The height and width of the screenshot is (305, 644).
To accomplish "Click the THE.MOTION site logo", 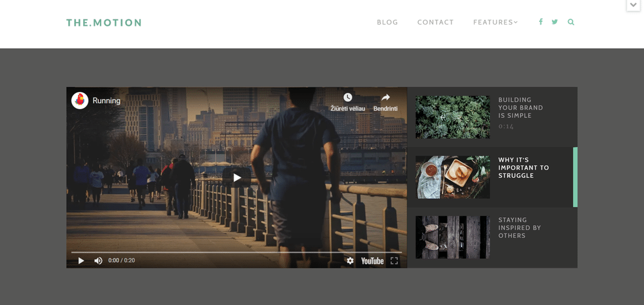I will coord(104,23).
